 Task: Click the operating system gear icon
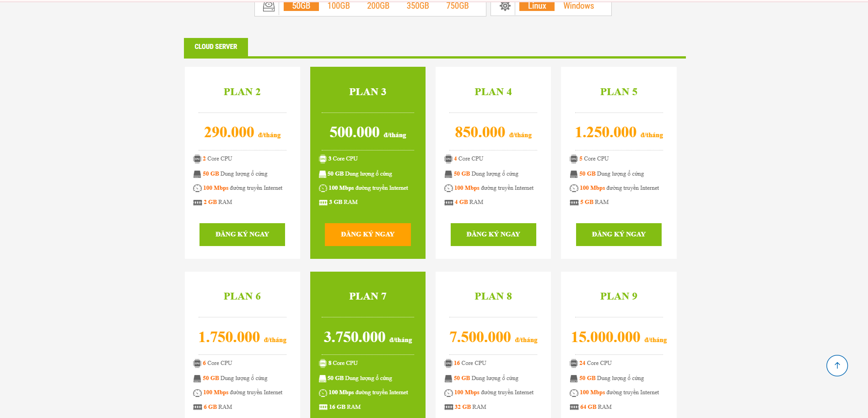505,6
